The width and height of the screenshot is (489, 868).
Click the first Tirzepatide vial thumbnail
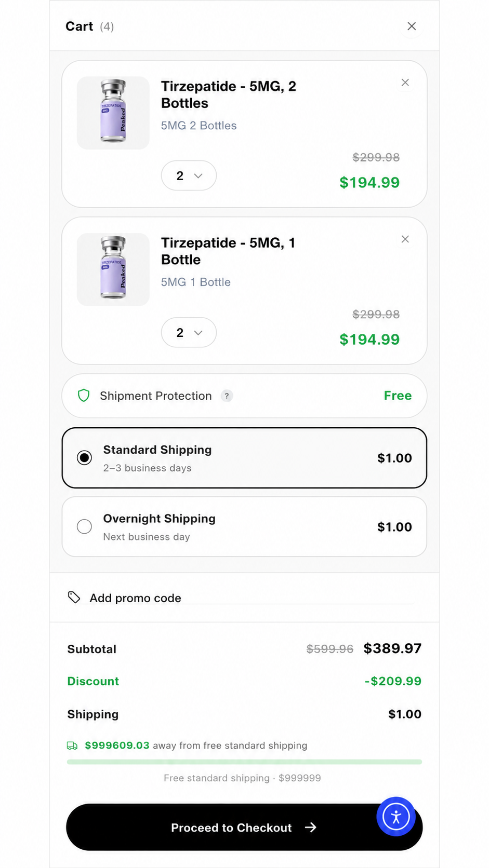click(x=113, y=113)
